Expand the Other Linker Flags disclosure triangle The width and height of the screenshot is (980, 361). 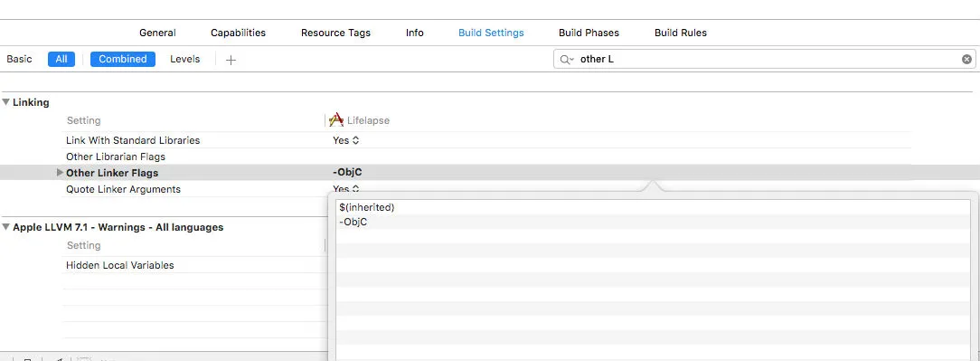click(60, 173)
